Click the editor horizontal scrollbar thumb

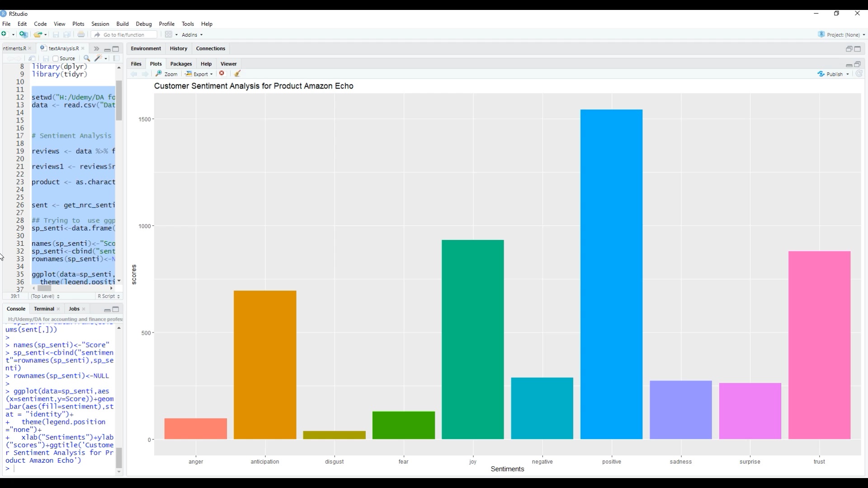click(44, 288)
